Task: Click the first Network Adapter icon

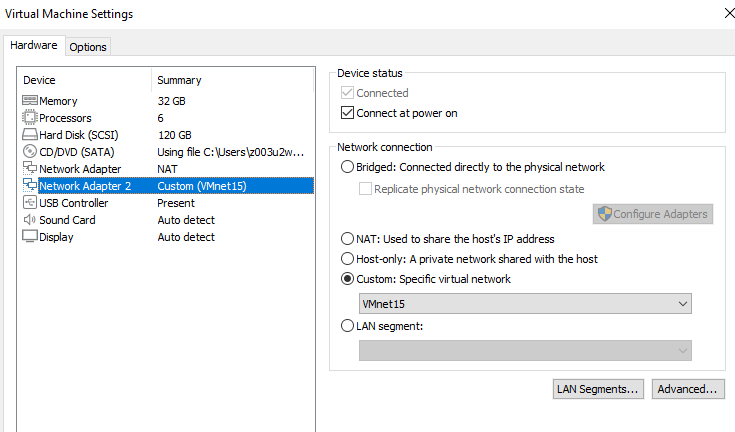Action: pos(29,169)
